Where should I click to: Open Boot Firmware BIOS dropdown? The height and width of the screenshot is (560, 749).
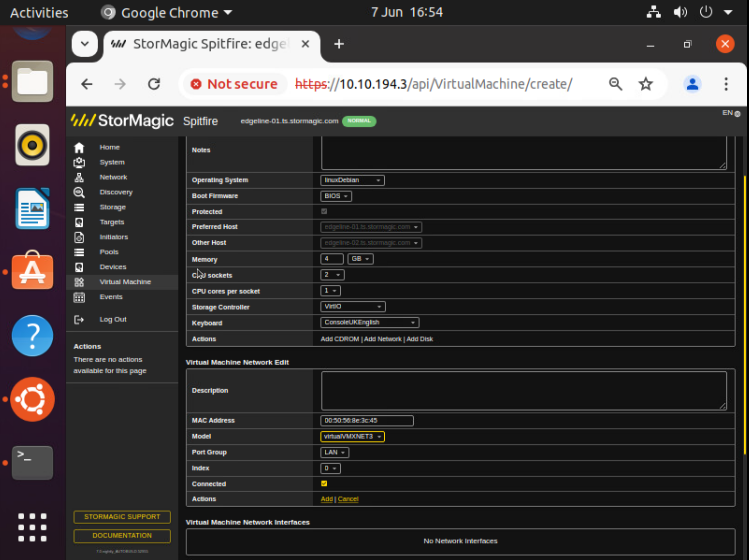(336, 196)
